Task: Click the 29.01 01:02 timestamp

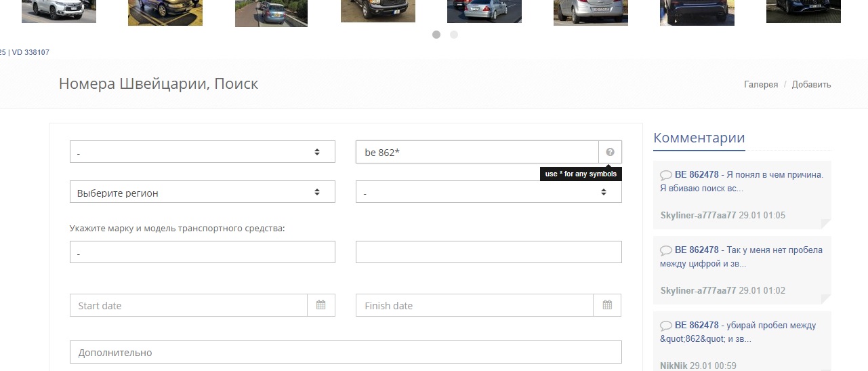Action: [762, 290]
